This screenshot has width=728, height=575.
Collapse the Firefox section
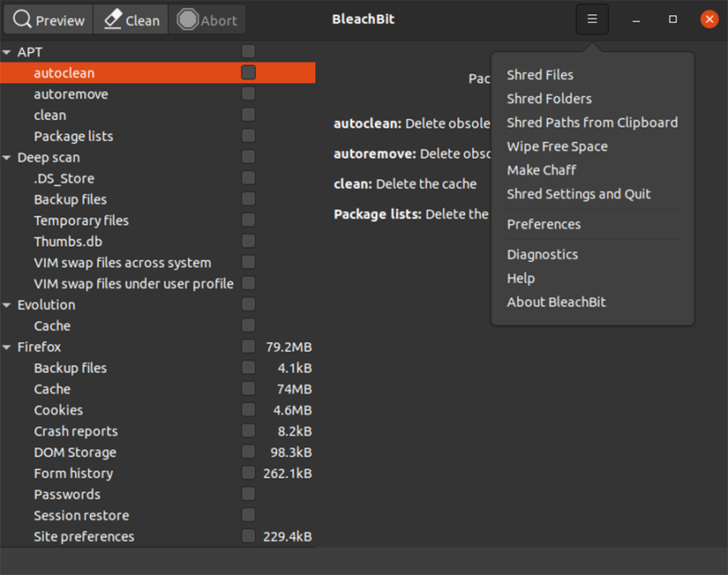pyautogui.click(x=9, y=347)
